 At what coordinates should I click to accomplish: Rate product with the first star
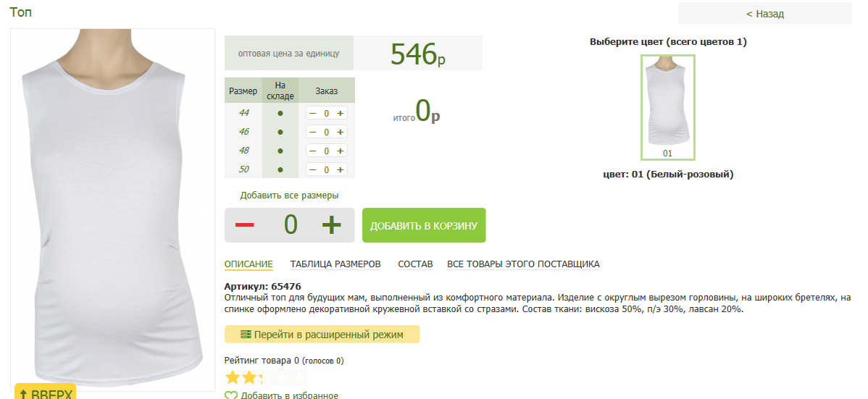[233, 378]
